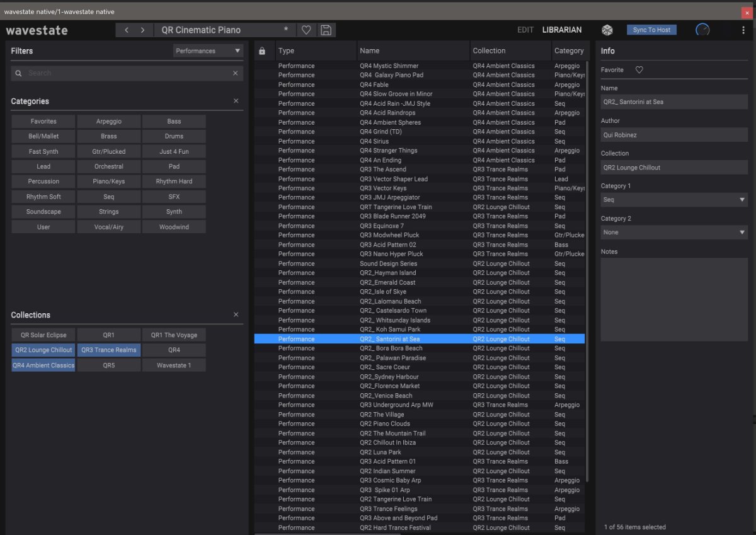The image size is (756, 535).
Task: Toggle Seq category filter
Action: coord(108,197)
